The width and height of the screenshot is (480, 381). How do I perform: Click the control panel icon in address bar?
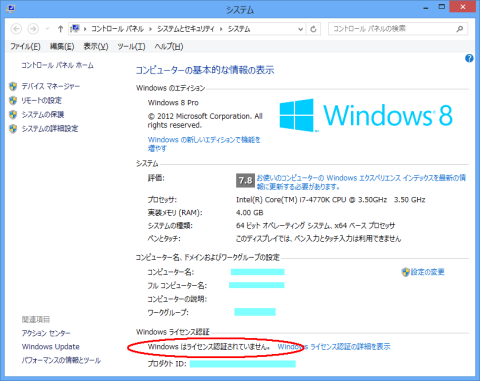[x=75, y=29]
